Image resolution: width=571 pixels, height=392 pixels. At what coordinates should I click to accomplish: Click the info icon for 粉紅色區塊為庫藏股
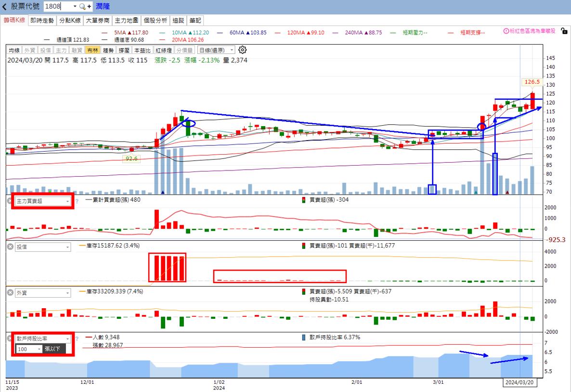(x=506, y=31)
